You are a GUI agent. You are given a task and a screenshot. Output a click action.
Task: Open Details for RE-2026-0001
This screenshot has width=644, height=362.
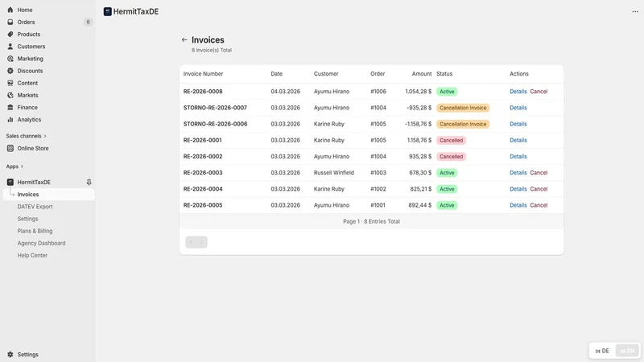[518, 140]
